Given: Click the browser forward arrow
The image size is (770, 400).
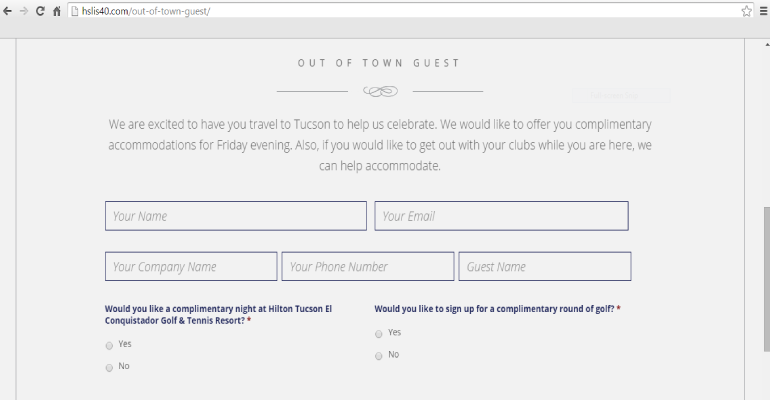Looking at the screenshot, I should (x=23, y=10).
